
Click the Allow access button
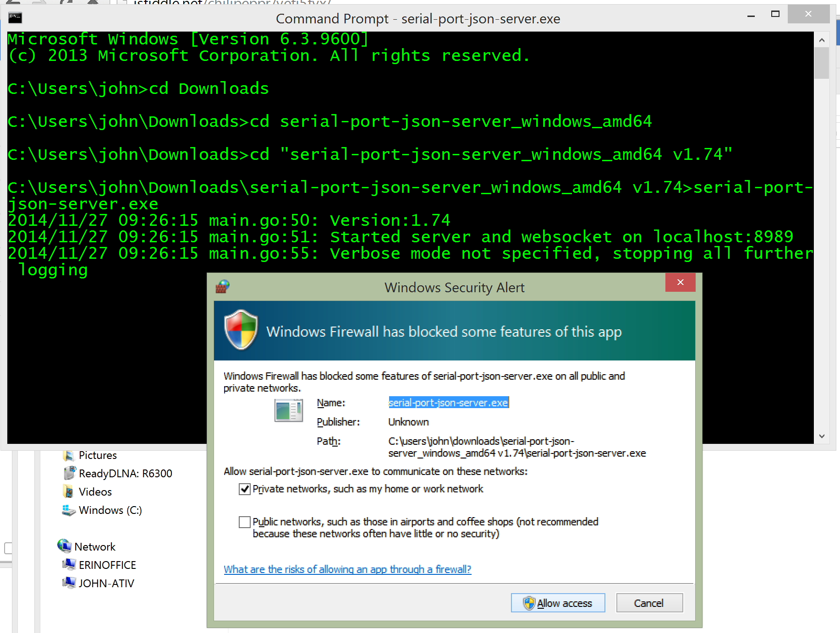(558, 603)
